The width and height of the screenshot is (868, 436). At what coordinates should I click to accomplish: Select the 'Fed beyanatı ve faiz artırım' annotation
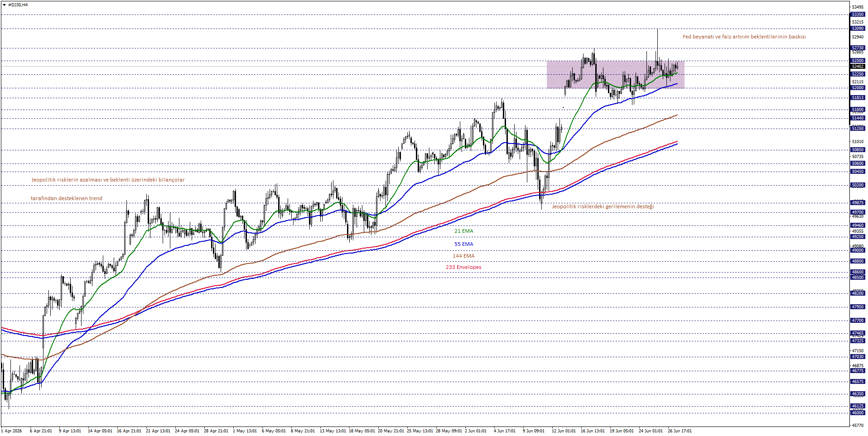[744, 37]
